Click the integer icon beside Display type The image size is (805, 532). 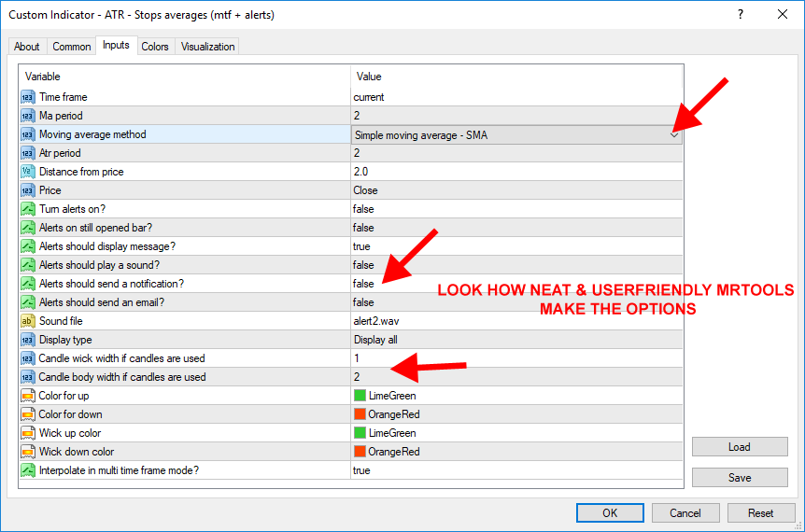click(28, 340)
